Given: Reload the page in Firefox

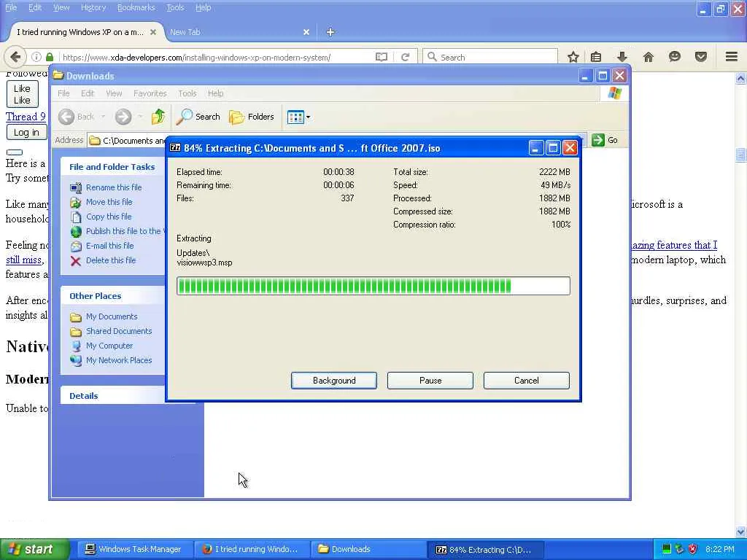Looking at the screenshot, I should [406, 57].
